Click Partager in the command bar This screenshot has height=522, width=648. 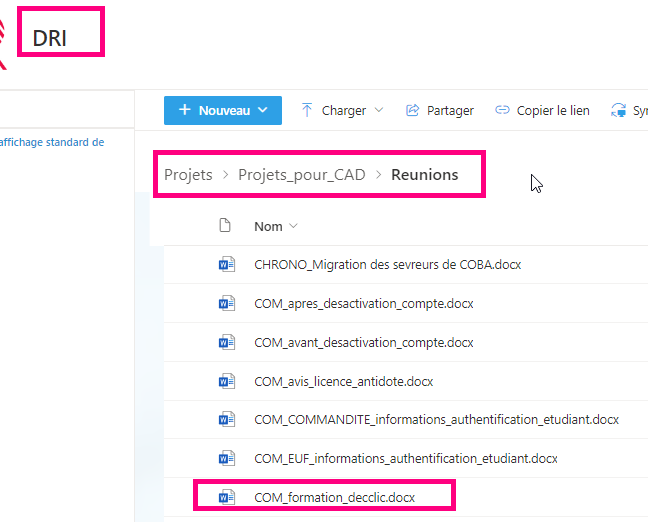pos(439,111)
